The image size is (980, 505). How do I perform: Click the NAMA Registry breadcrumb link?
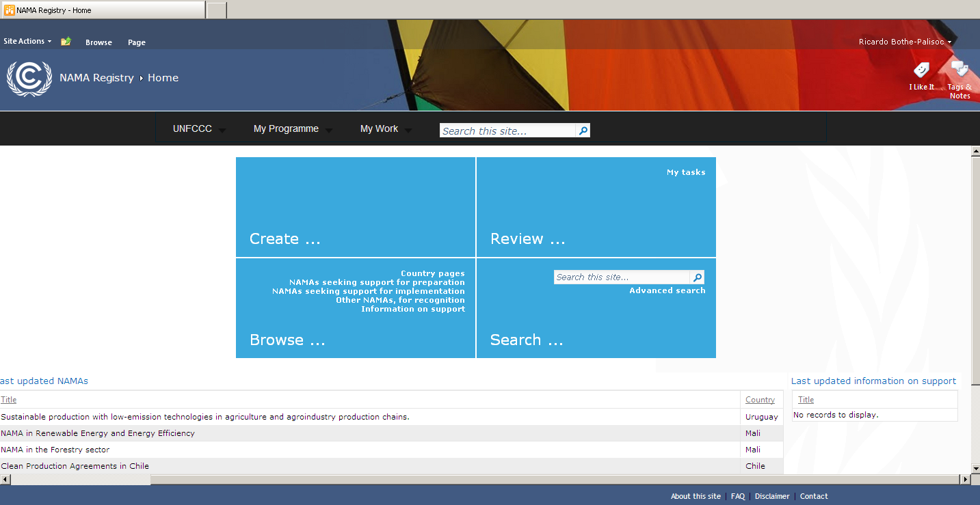pos(96,78)
